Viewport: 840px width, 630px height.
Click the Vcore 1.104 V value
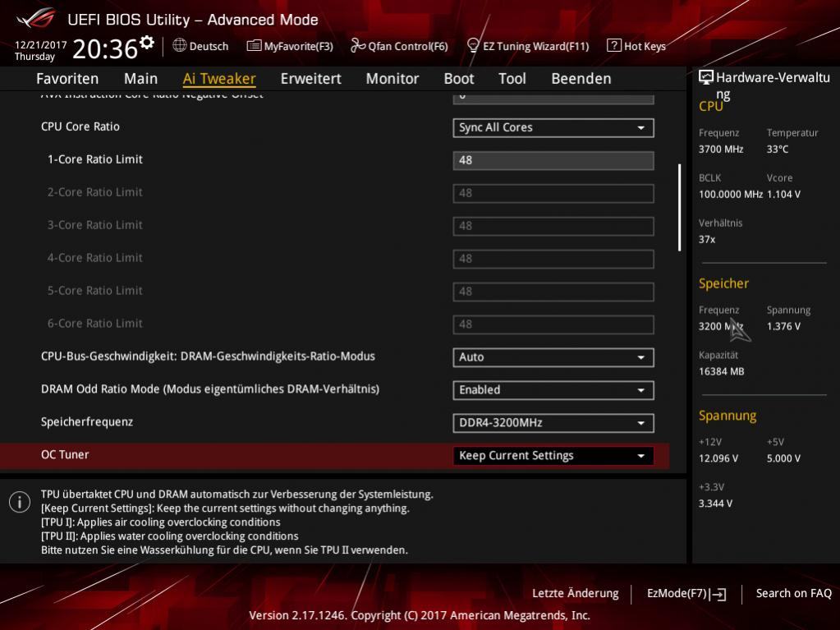point(783,195)
